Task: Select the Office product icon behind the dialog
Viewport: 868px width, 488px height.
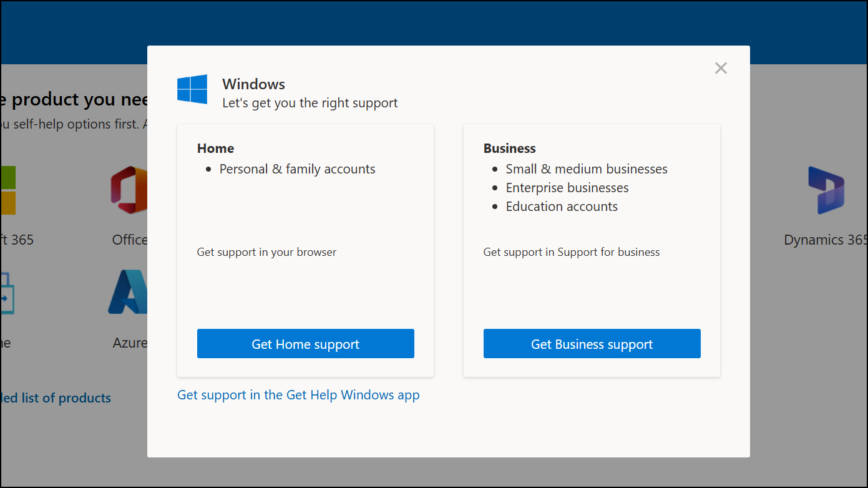Action: point(129,190)
